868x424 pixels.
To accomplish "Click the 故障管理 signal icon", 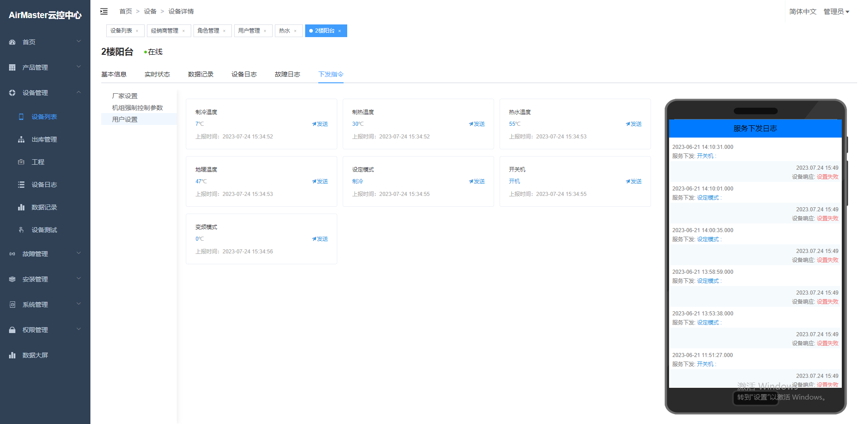I will (12, 254).
